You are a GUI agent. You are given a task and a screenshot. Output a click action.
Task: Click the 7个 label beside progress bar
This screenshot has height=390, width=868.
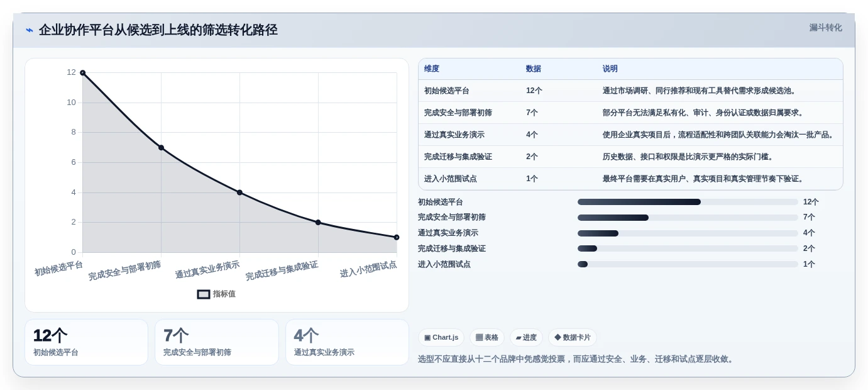(810, 218)
